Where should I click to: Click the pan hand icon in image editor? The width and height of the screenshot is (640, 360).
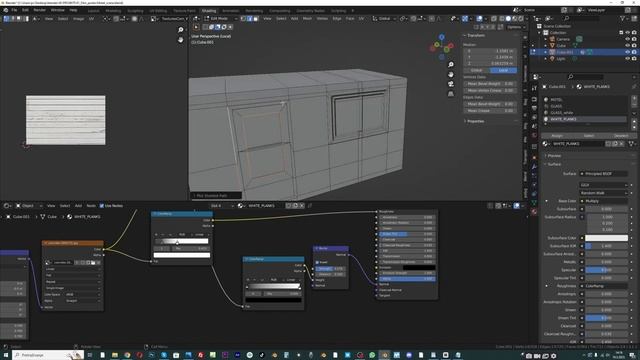click(x=180, y=40)
